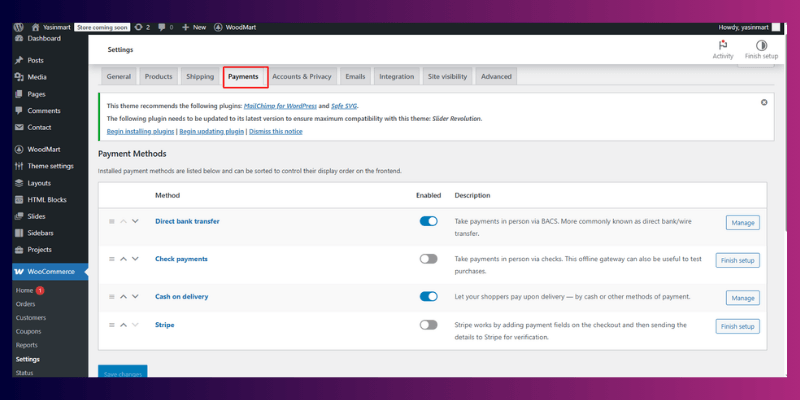Screen dimensions: 800x400
Task: Click Manage for Cash on delivery
Action: (x=742, y=298)
